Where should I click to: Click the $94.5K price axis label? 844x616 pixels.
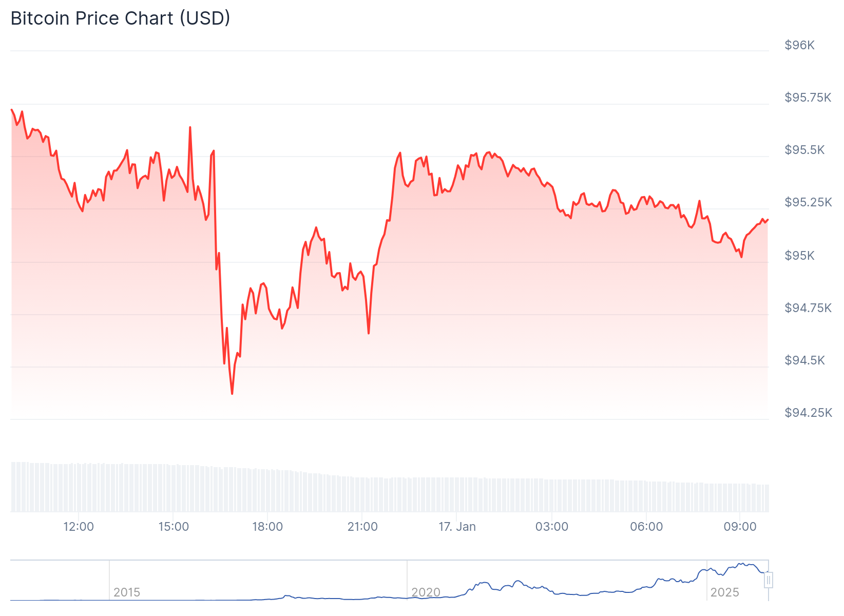pos(804,360)
